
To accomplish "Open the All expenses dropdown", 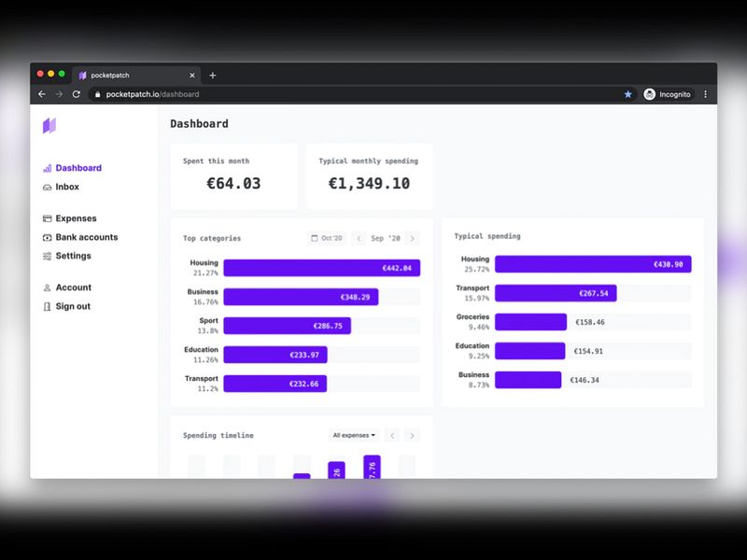I will (354, 435).
